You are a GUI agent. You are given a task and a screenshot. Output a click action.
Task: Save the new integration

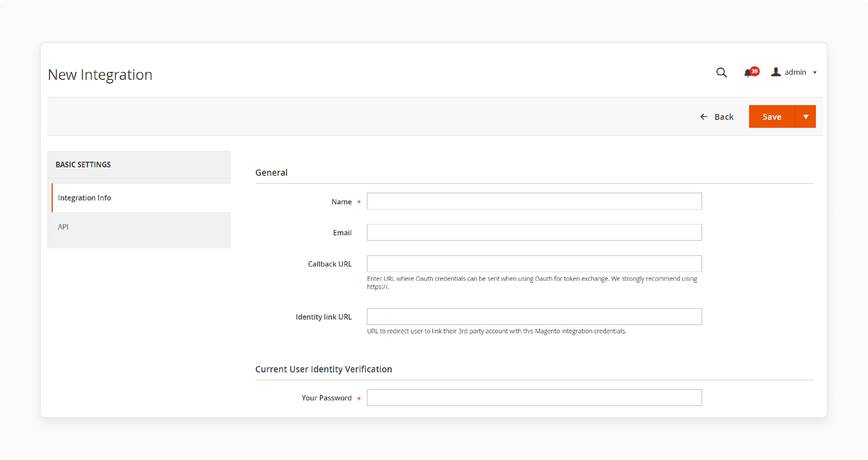(772, 116)
